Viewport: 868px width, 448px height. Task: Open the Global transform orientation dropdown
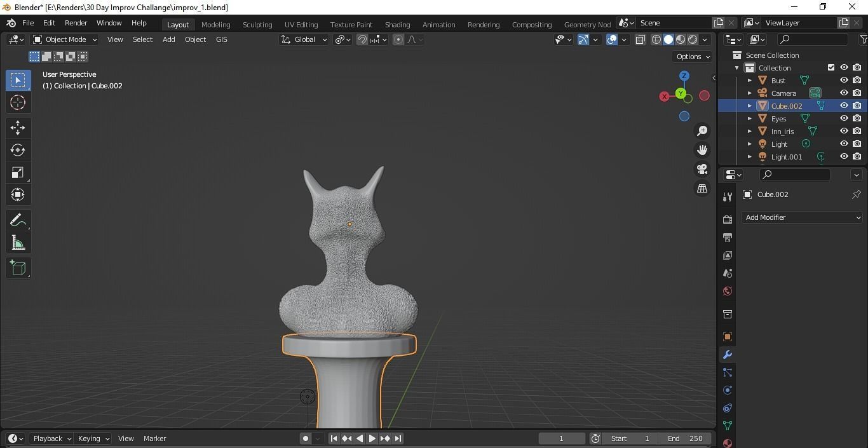pos(304,39)
